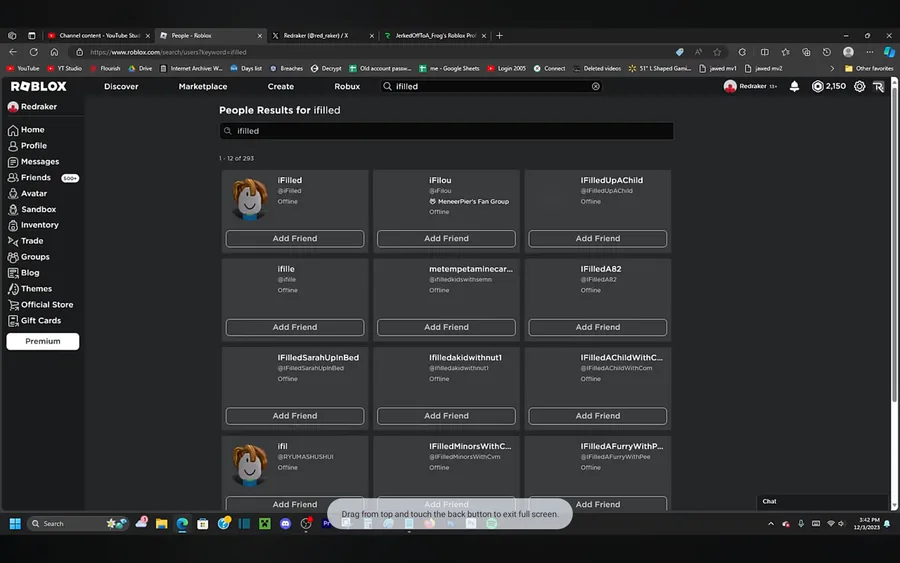Click the Premium button
The image size is (900, 563).
(x=42, y=341)
